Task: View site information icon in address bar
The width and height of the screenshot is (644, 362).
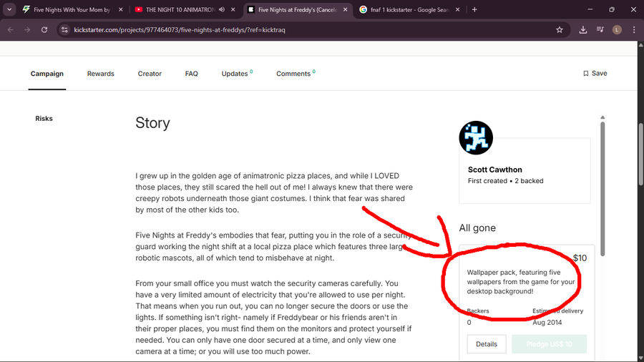Action: tap(64, 29)
